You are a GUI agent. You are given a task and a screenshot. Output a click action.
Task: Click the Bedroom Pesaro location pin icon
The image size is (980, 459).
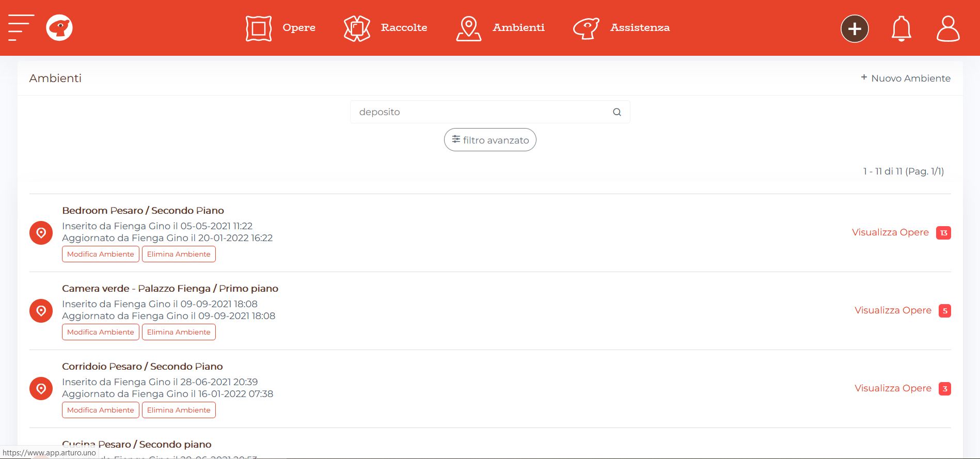[41, 233]
